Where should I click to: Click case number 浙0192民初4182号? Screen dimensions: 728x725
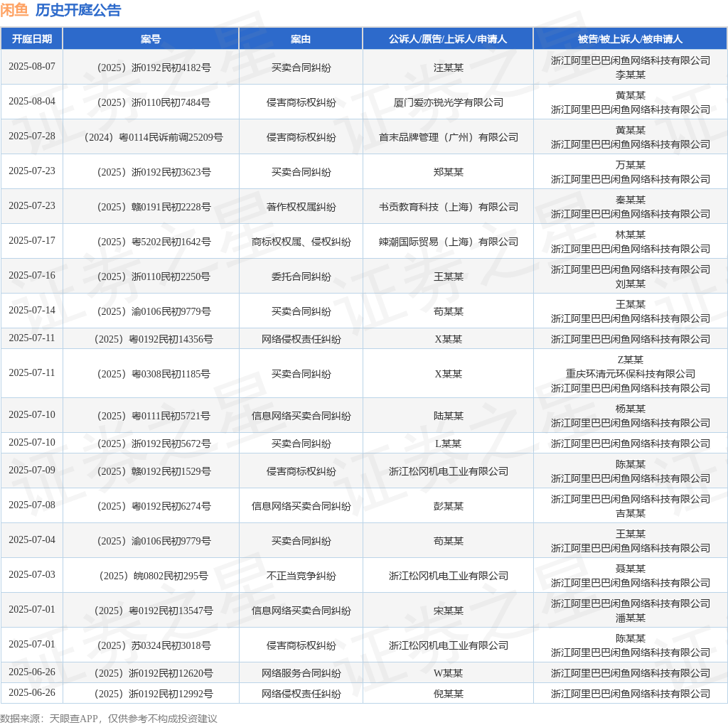[x=154, y=68]
